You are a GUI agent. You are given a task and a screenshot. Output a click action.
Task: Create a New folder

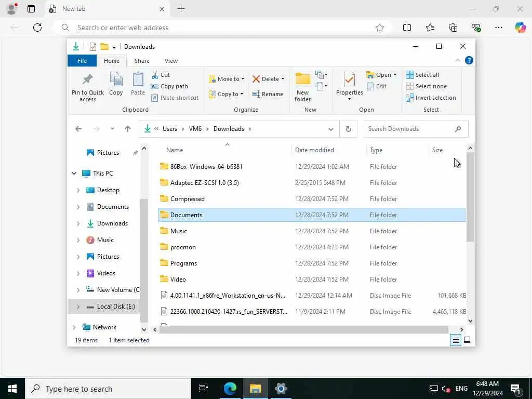pyautogui.click(x=302, y=87)
